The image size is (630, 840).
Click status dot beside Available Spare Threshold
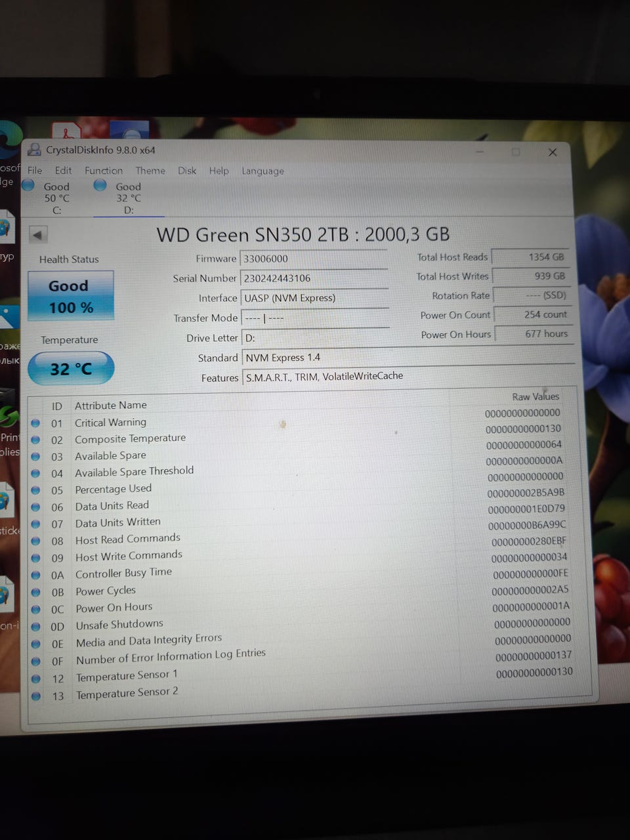(x=35, y=473)
